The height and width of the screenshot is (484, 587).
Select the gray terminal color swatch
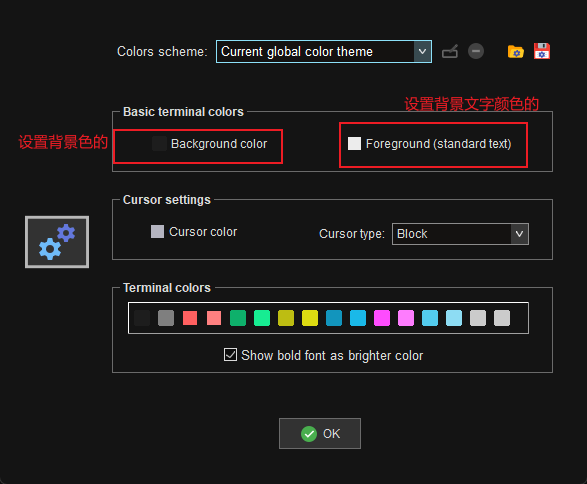coord(166,318)
